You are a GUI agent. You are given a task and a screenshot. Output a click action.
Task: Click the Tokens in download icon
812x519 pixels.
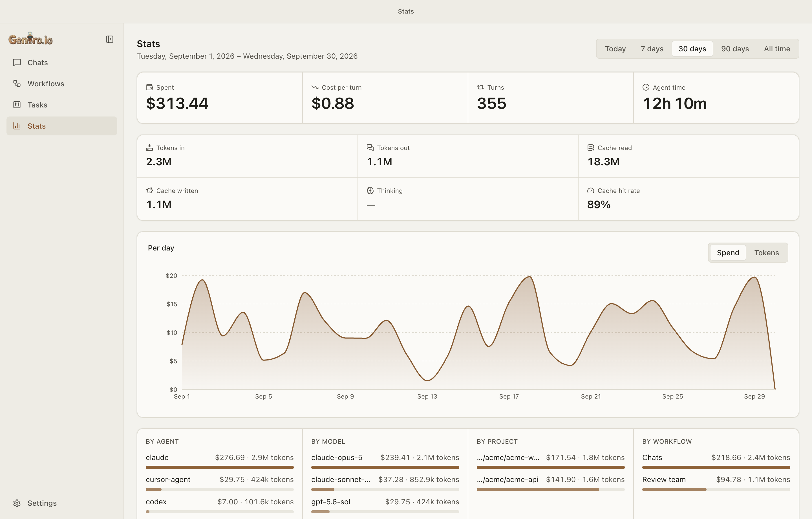coord(149,148)
